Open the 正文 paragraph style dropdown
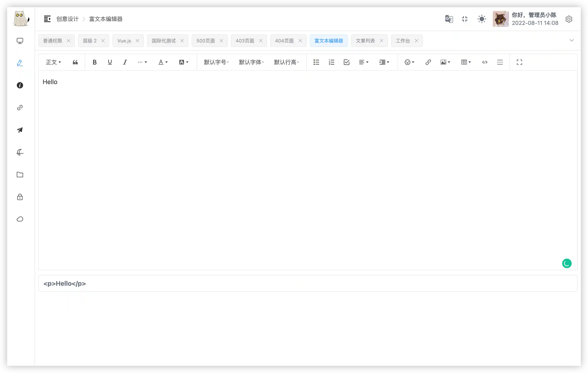Viewport: 588px width, 373px height. tap(53, 62)
